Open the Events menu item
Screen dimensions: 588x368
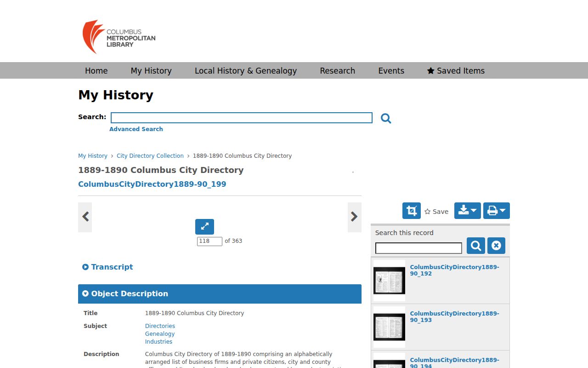(x=391, y=71)
